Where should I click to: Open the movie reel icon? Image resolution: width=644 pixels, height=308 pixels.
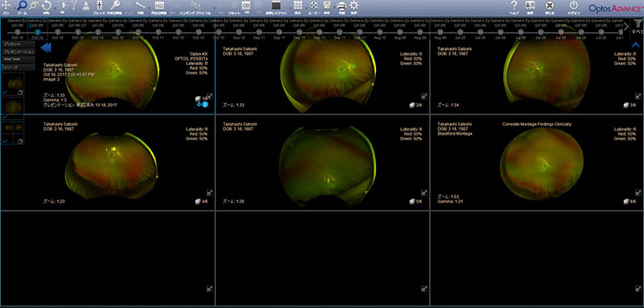point(314,6)
